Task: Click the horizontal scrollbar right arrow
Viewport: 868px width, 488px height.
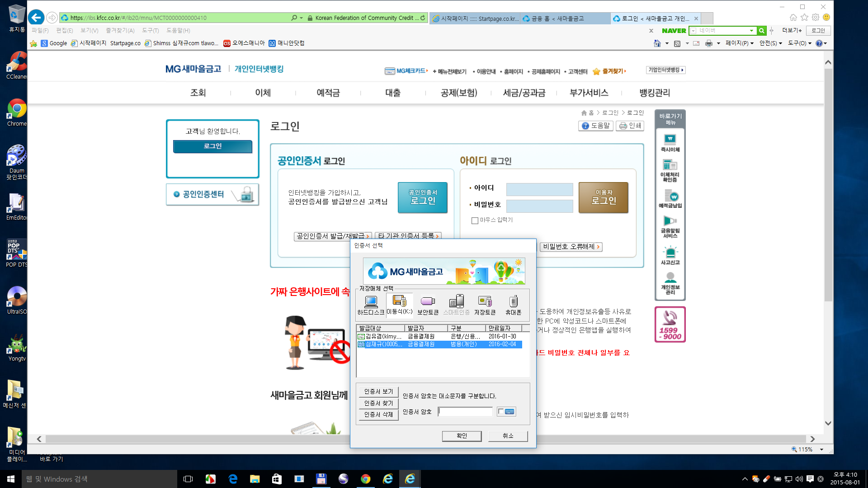Action: [812, 439]
